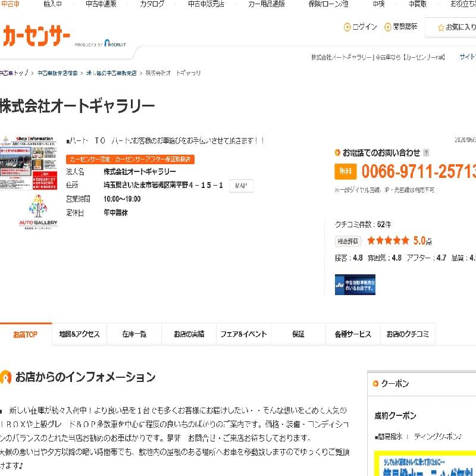Screen dimensions: 476x476
Task: Click the orange icon beside お店からのインフォメーション
Action: pyautogui.click(x=5, y=377)
